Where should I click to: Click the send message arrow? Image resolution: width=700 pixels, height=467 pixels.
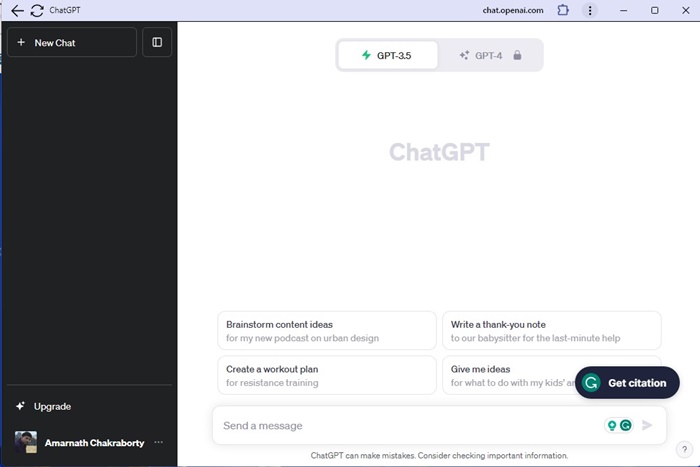pyautogui.click(x=647, y=425)
